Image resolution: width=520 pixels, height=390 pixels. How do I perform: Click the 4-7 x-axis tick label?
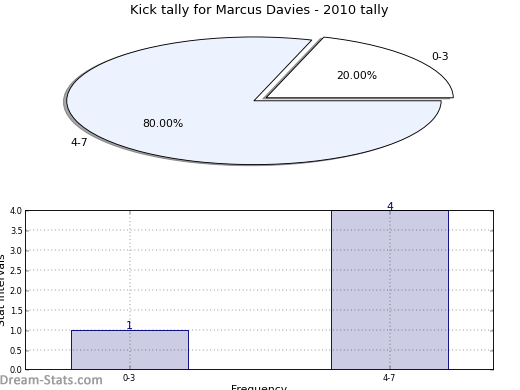(x=389, y=378)
